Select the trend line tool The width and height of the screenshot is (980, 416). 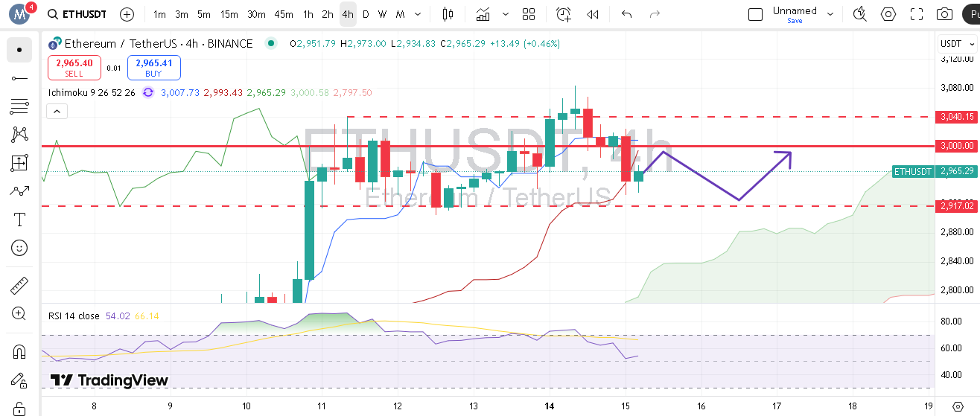tap(19, 78)
